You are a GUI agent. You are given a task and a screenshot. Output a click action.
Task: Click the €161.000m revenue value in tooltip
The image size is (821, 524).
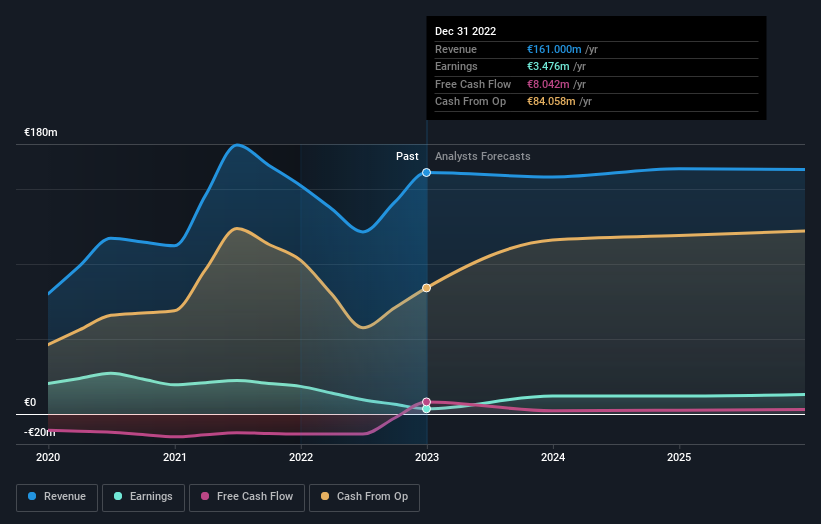tap(554, 49)
